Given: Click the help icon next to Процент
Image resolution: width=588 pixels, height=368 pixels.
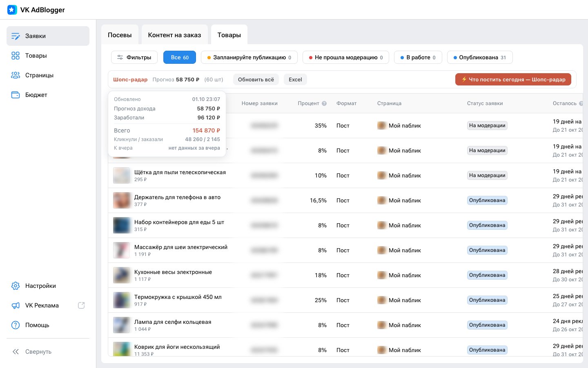Looking at the screenshot, I should pos(324,103).
